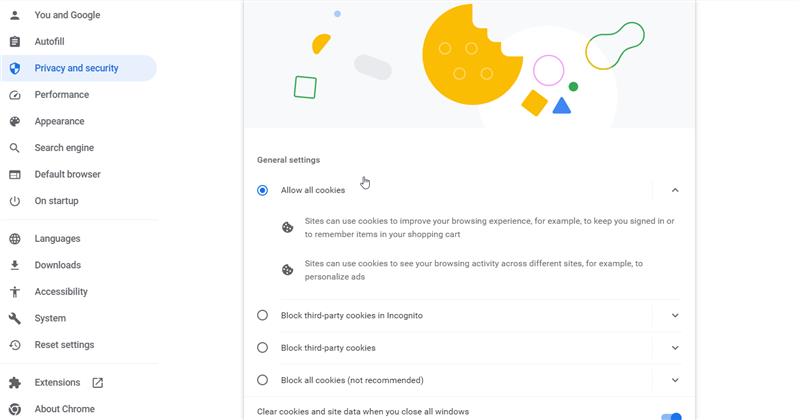Viewport: 800px width, 420px height.
Task: Click the Languages globe icon
Action: 15,239
